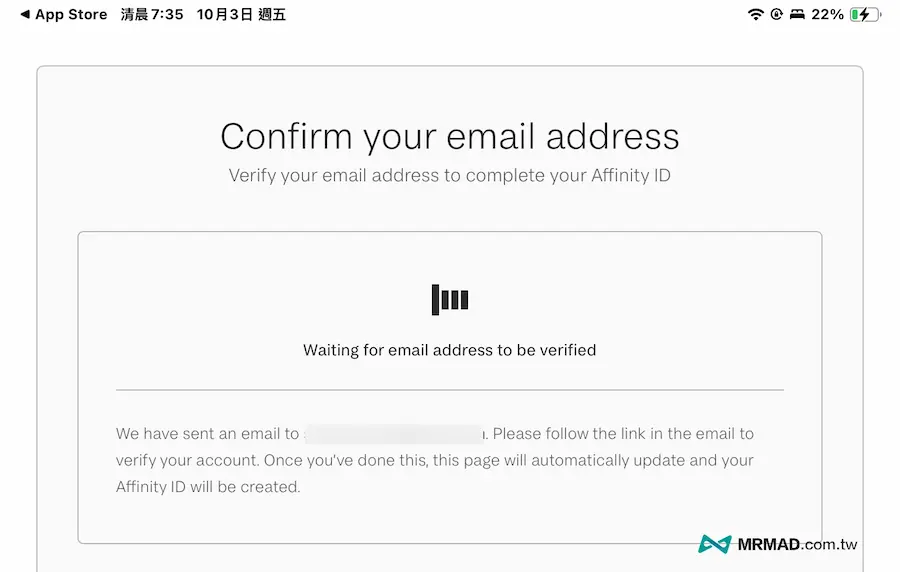Click the "Confirm your email address" heading

pos(450,136)
